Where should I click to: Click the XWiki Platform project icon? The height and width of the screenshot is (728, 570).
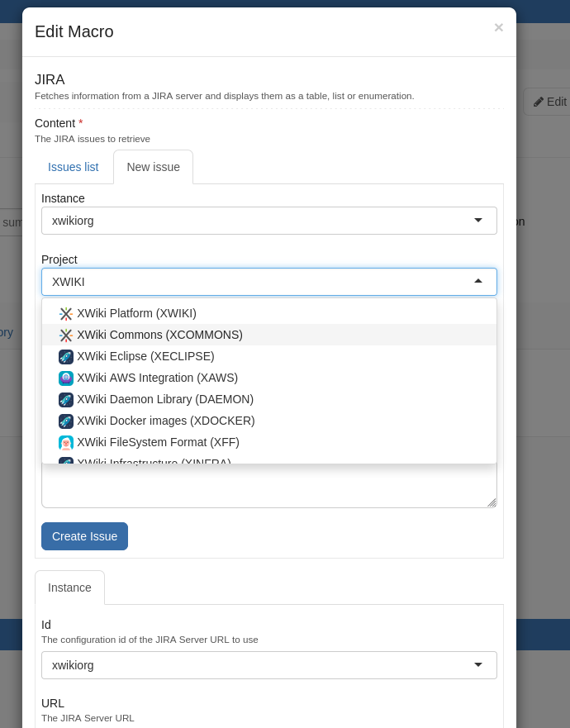66,314
